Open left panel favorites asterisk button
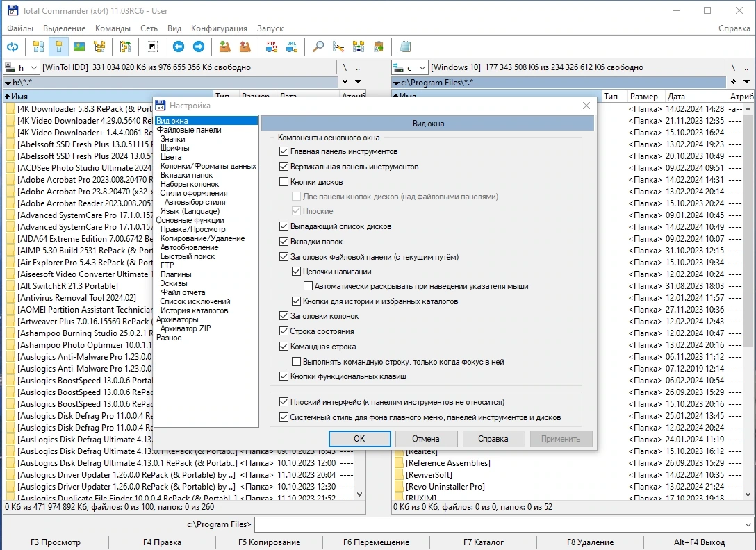Screen dimensions: 756x550 (x=345, y=82)
